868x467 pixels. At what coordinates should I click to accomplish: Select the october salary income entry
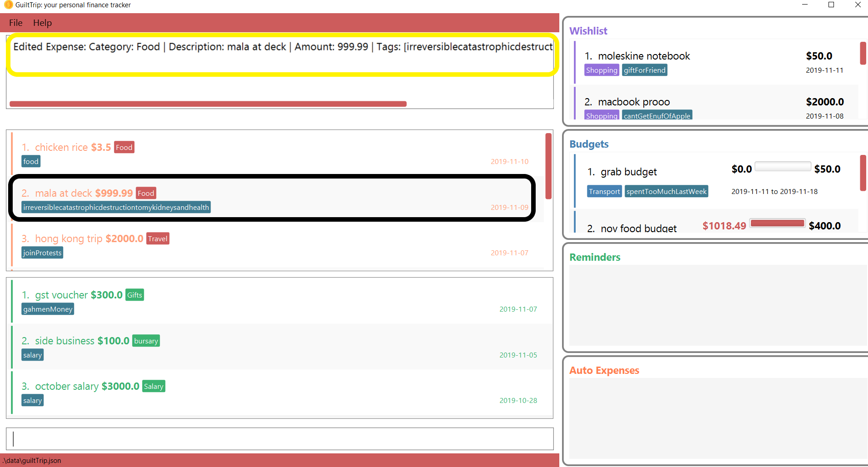(x=281, y=392)
